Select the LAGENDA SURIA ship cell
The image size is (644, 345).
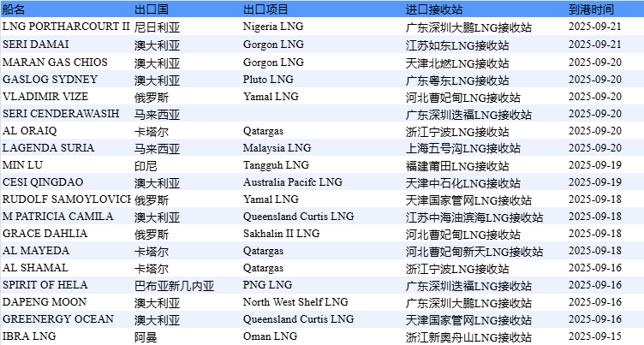point(49,148)
